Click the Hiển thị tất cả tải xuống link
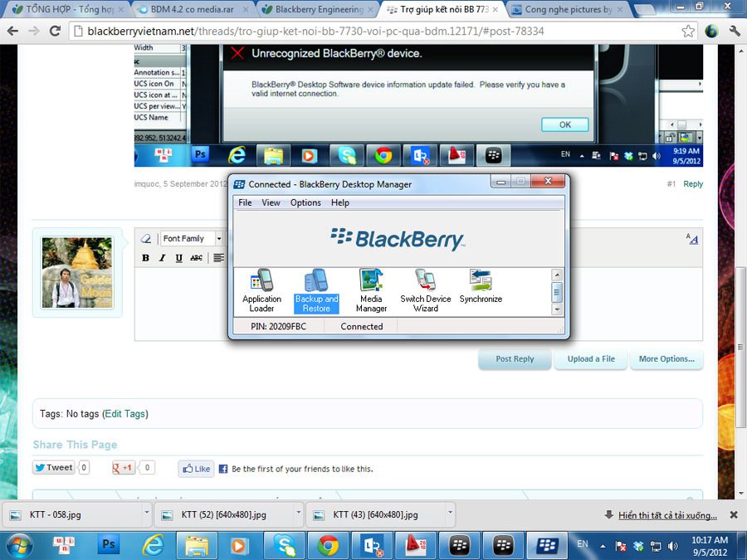Image resolution: width=747 pixels, height=560 pixels. click(x=667, y=515)
